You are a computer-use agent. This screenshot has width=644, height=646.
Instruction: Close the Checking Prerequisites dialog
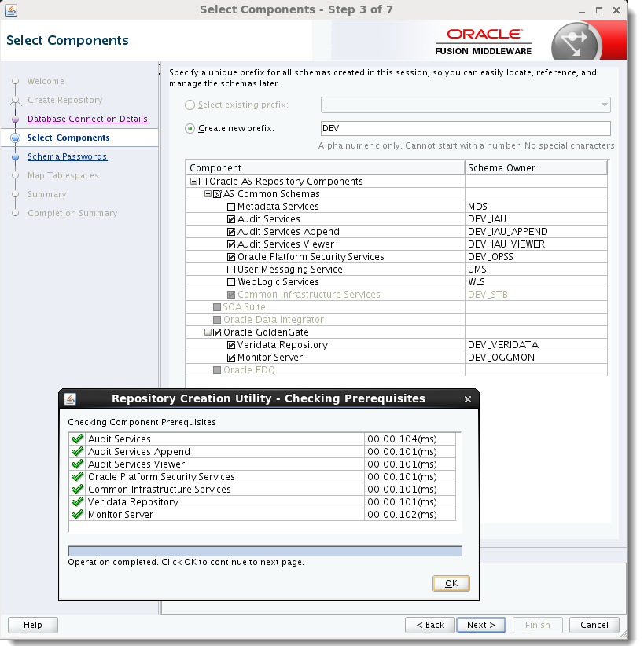point(468,398)
